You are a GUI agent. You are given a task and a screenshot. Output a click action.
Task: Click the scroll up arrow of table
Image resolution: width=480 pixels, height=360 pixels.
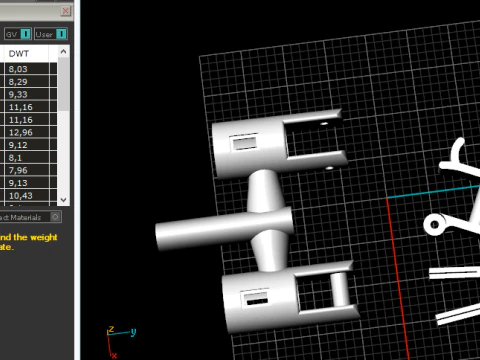[63, 51]
